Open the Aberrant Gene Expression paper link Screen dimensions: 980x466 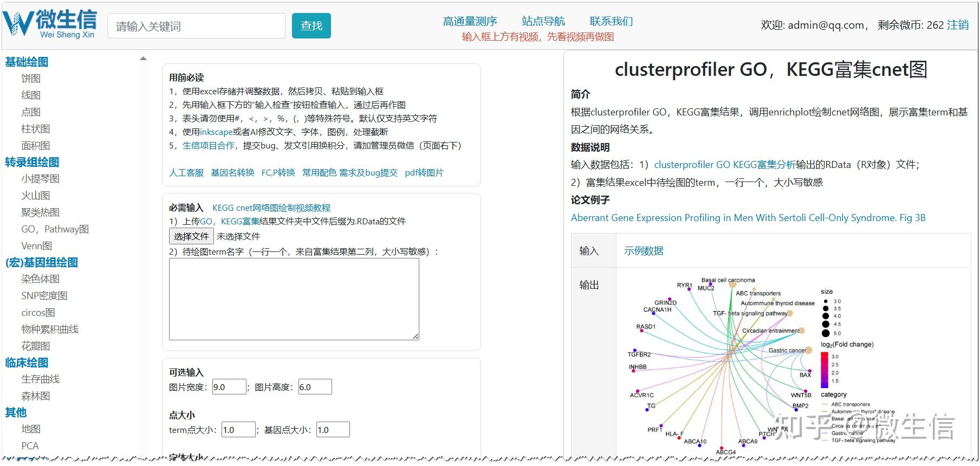[748, 218]
